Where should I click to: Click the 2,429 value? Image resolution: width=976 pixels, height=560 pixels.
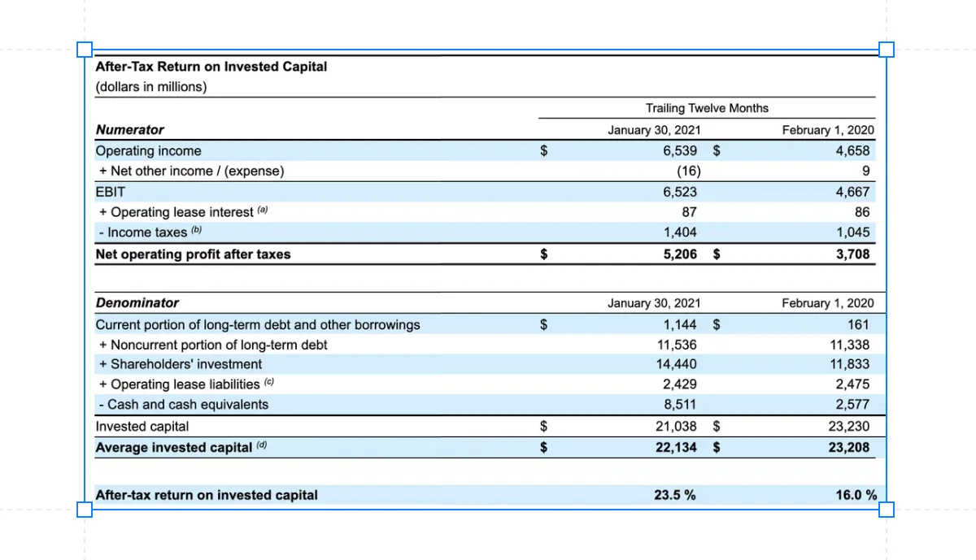(680, 384)
